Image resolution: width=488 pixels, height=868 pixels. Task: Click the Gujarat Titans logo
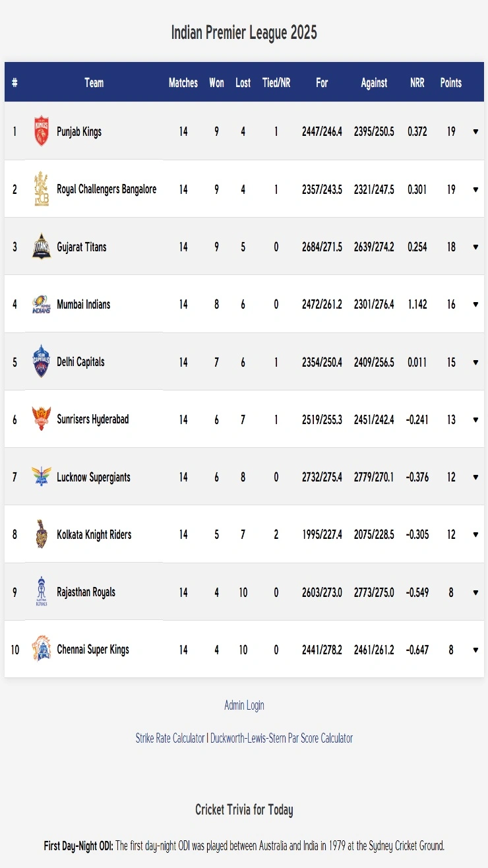click(x=42, y=247)
